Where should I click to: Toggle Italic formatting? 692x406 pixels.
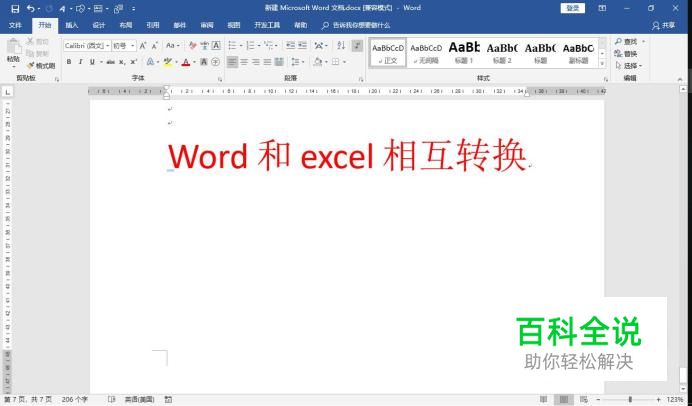tap(80, 62)
